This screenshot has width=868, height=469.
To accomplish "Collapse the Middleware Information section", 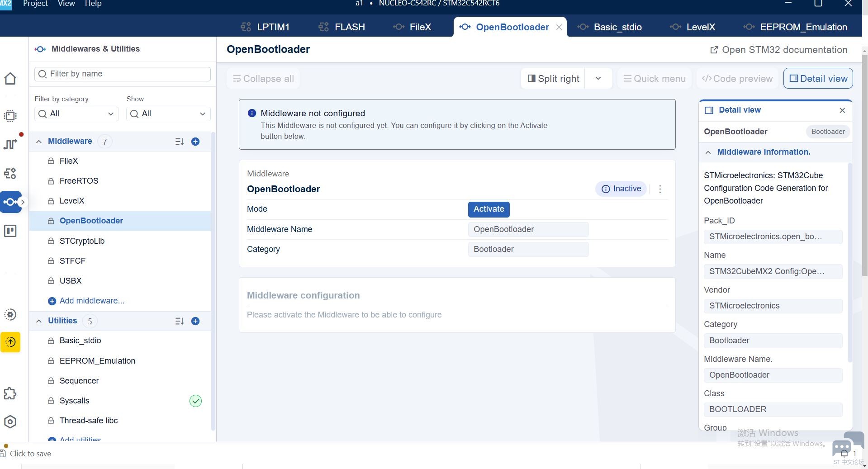I will coord(708,152).
